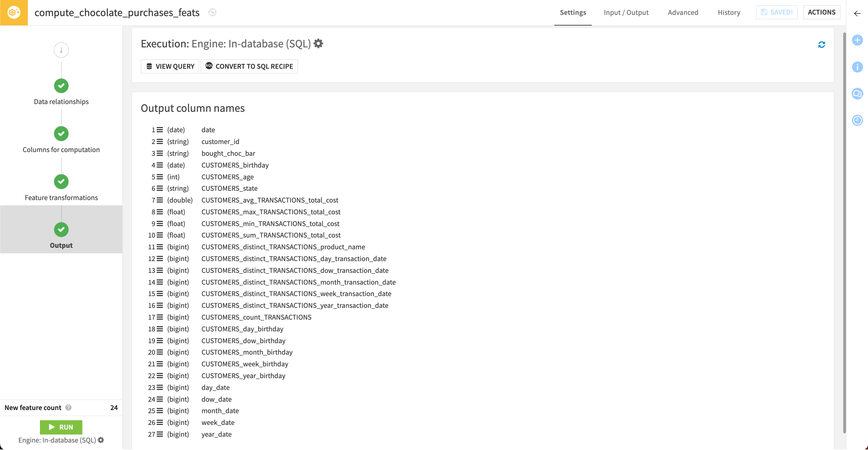
Task: Click the yellow recipe gear icon top left
Action: click(x=14, y=12)
